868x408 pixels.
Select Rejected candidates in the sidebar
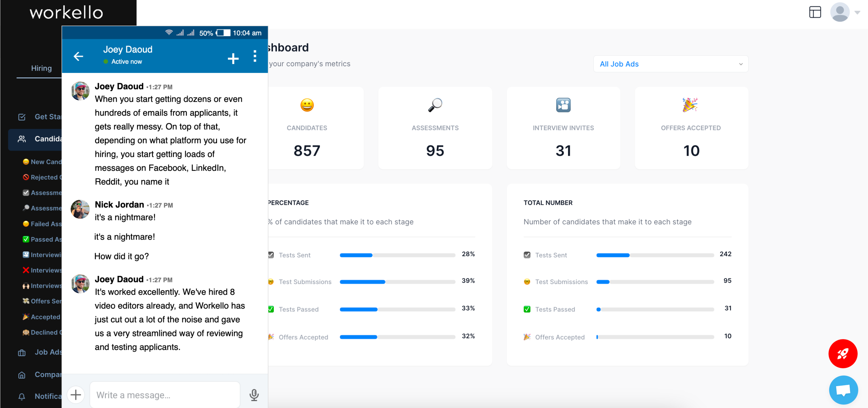42,177
